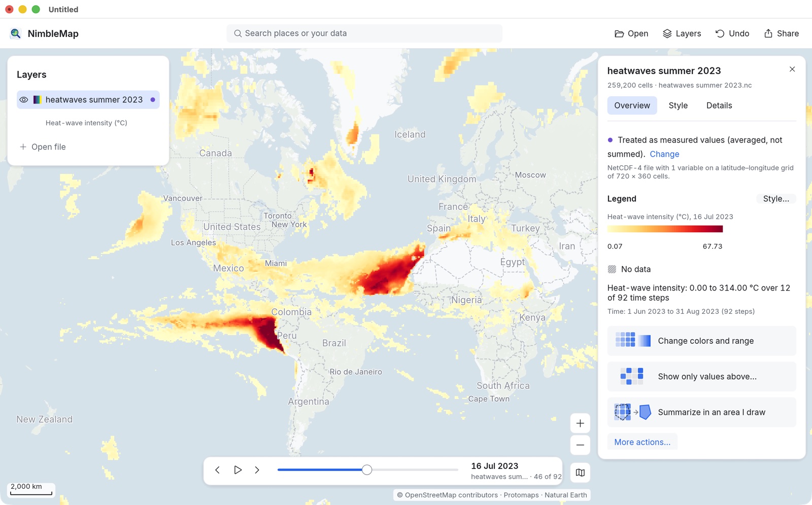The width and height of the screenshot is (812, 505).
Task: Open the legend Style... button
Action: point(776,199)
